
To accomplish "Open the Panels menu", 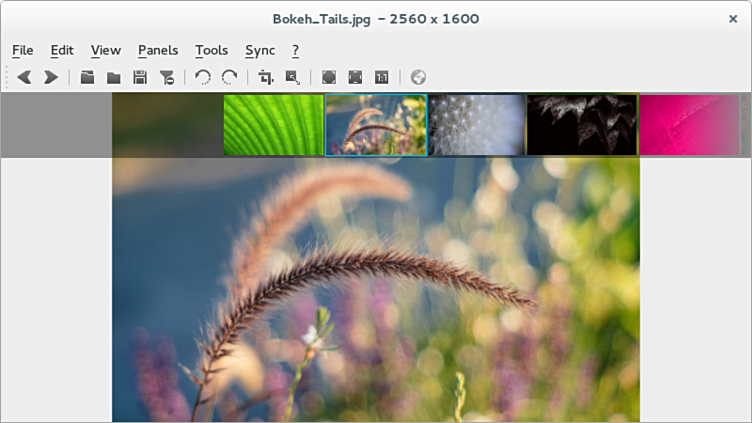I will pyautogui.click(x=158, y=50).
